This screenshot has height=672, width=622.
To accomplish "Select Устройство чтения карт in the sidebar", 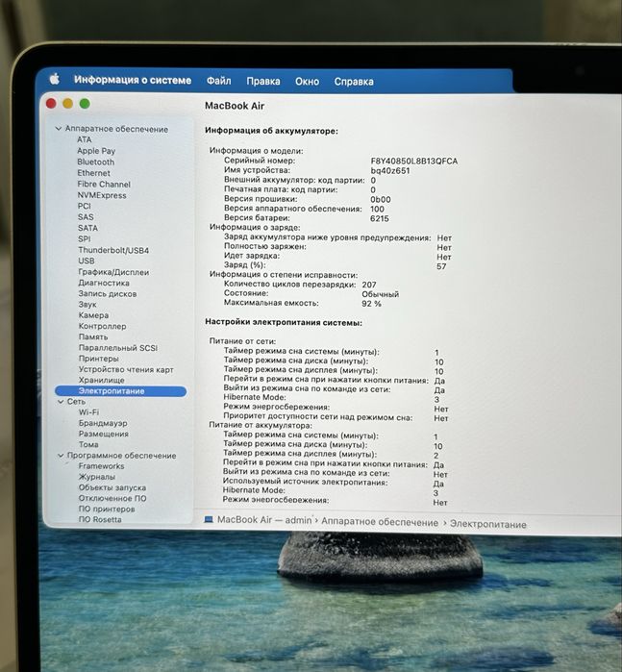I will tap(126, 369).
